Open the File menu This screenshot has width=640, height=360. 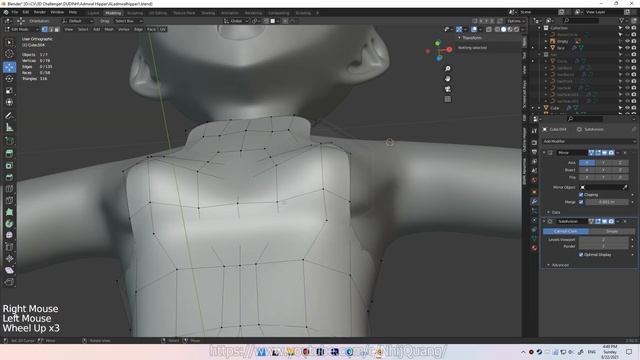(x=15, y=12)
